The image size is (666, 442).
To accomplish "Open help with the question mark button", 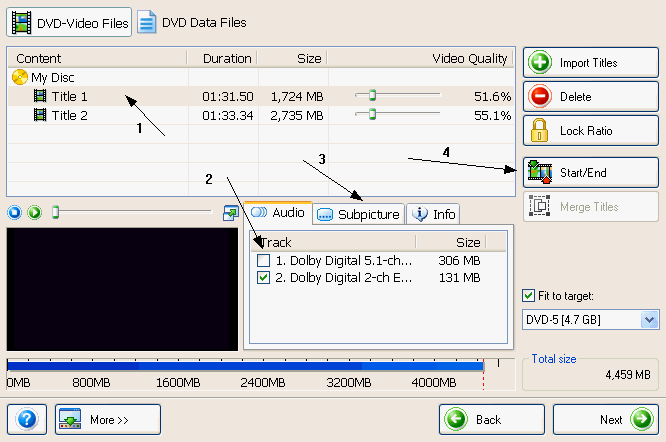I will (27, 419).
